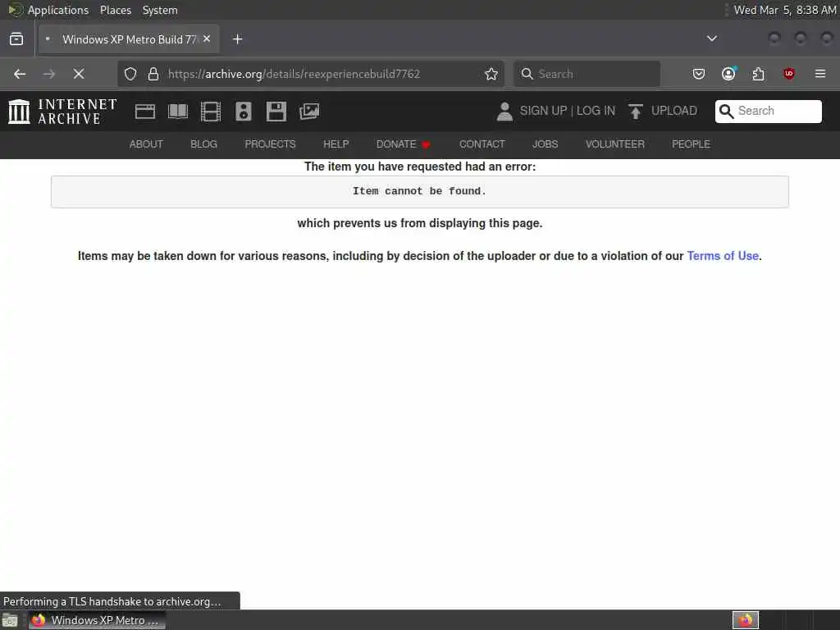Open the VOLUNTEER nav link
840x630 pixels.
[615, 144]
